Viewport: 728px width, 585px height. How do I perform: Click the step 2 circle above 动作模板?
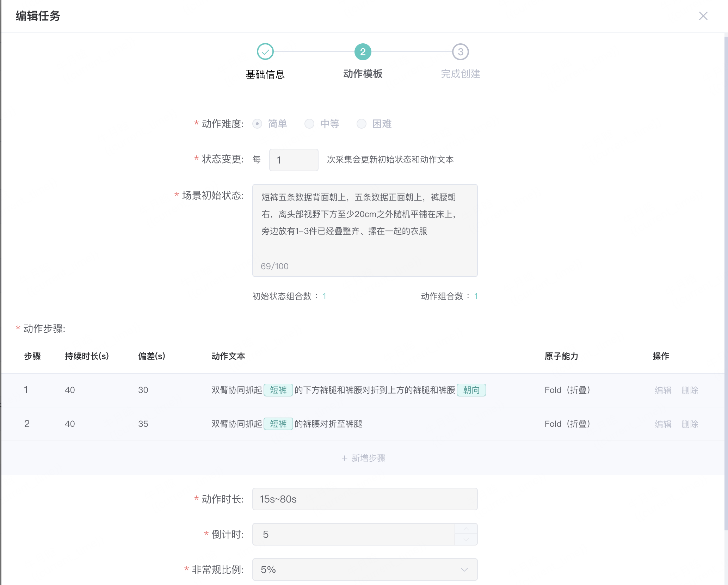pos(363,51)
